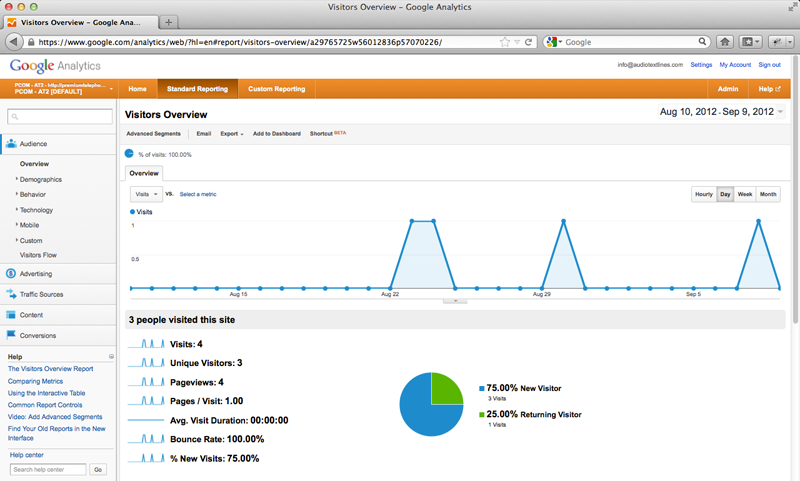Open the Export dropdown menu
800x481 pixels.
pyautogui.click(x=232, y=134)
